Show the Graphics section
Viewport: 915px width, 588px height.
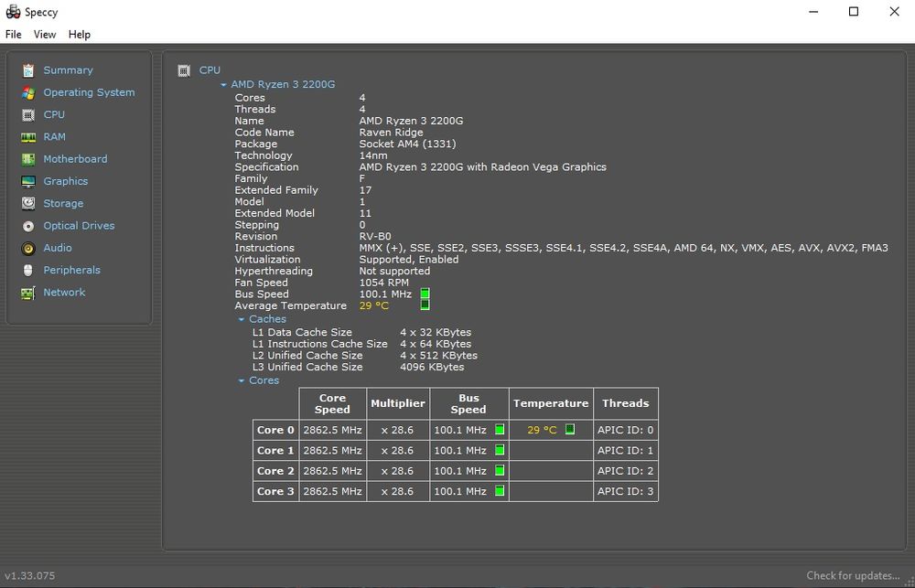65,181
